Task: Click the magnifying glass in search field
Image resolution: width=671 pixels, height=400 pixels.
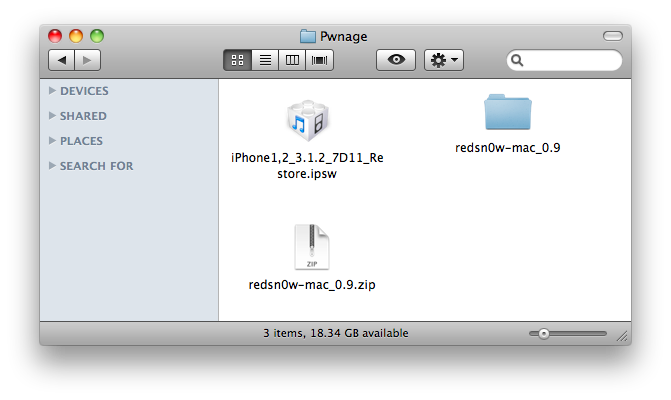Action: [518, 61]
